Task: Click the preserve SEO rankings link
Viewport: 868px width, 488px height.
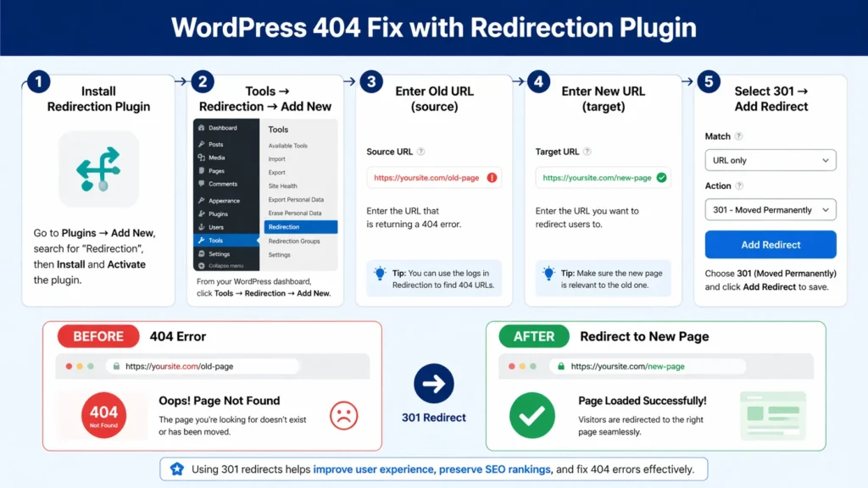Action: pos(492,469)
